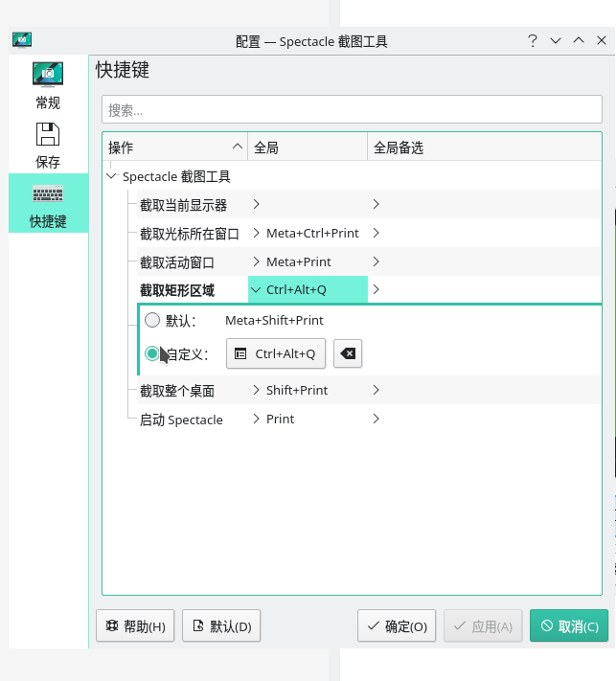Image resolution: width=616 pixels, height=681 pixels.
Task: Click the 搜索 search field
Action: (352, 109)
